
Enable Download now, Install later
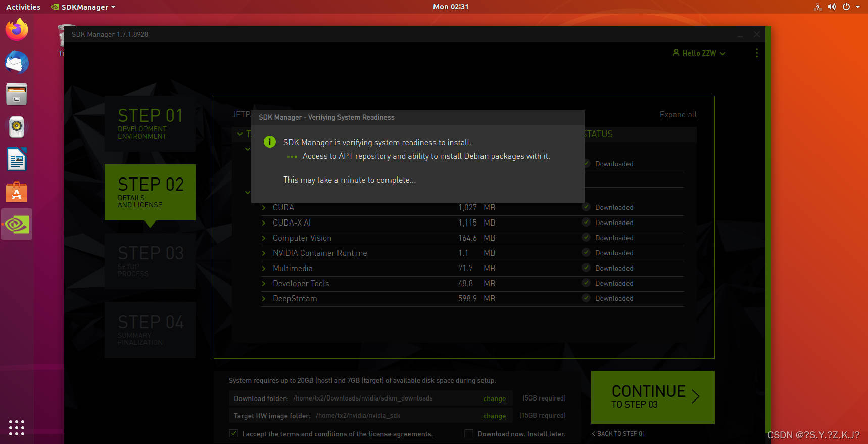tap(469, 433)
